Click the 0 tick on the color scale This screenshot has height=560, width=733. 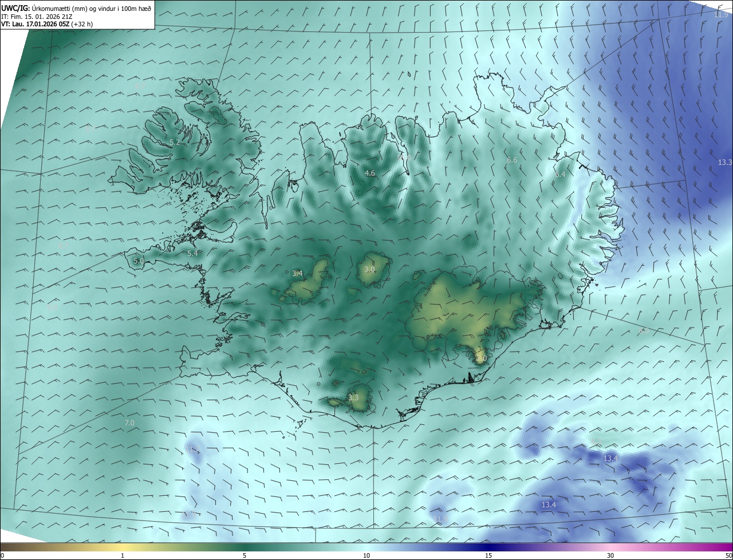coord(2,555)
